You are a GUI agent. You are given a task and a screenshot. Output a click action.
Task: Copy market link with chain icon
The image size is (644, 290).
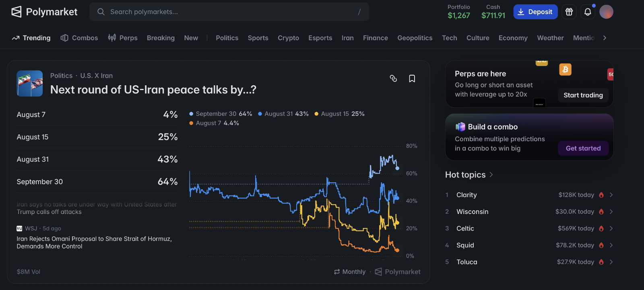394,78
